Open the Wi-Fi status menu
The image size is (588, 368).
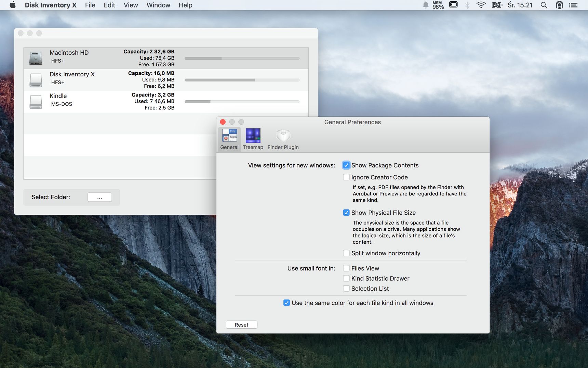tap(481, 5)
